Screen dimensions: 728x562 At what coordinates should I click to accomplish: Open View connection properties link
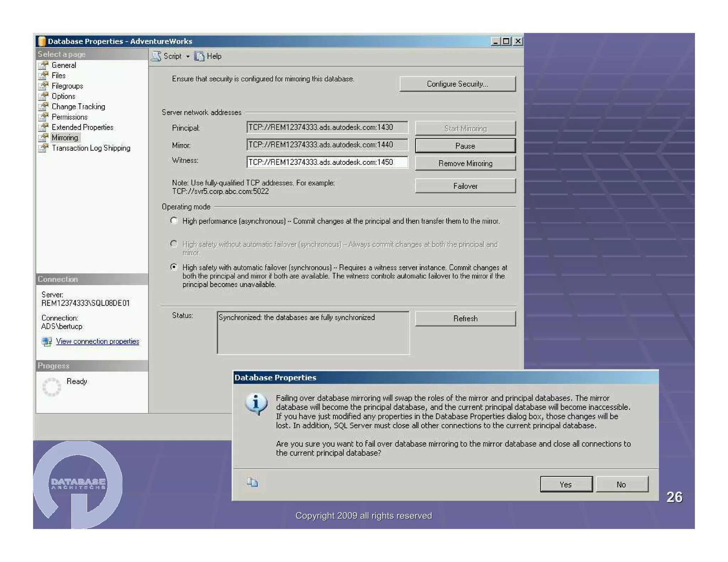pos(97,341)
